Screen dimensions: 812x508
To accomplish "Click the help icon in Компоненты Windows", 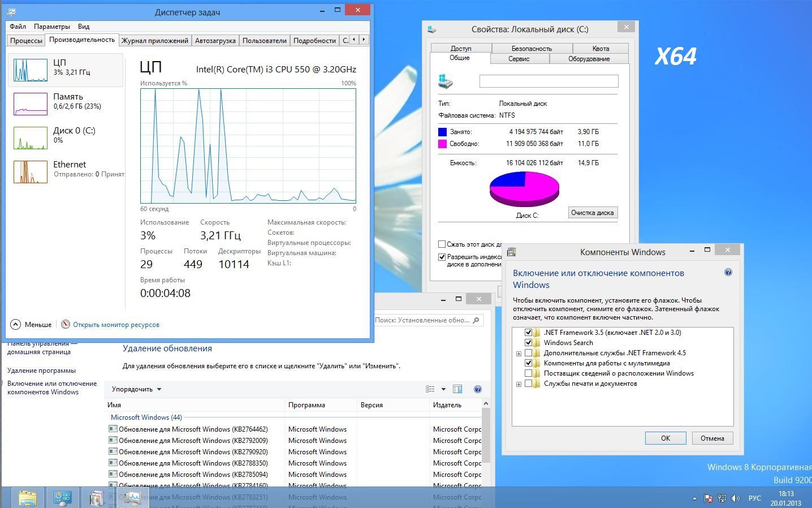I will pos(728,272).
